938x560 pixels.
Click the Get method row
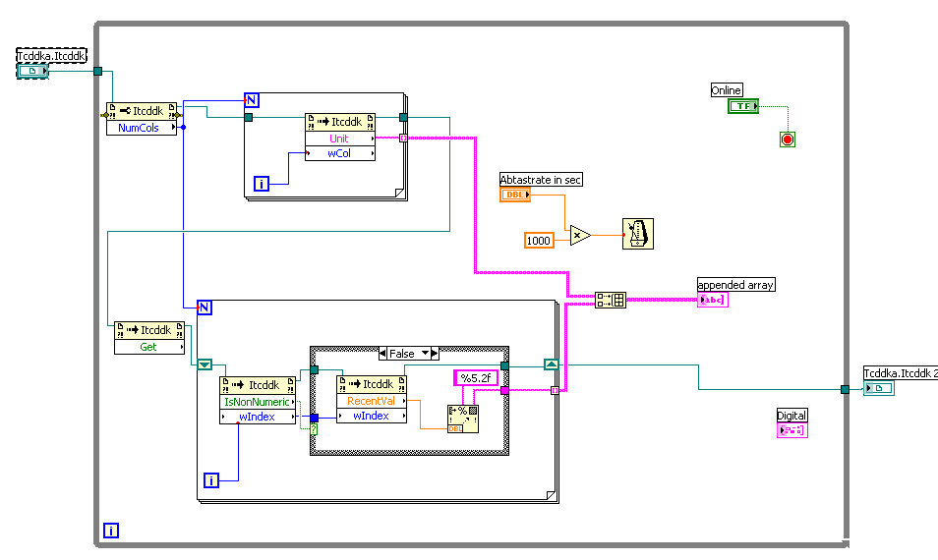[148, 347]
